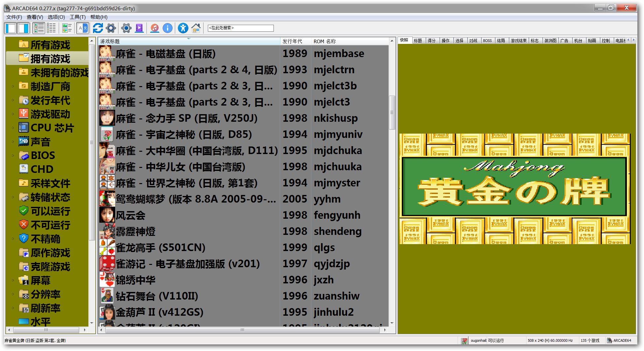Switch to the BOSS tab
Viewport: 644px width, 351px height.
coord(487,41)
